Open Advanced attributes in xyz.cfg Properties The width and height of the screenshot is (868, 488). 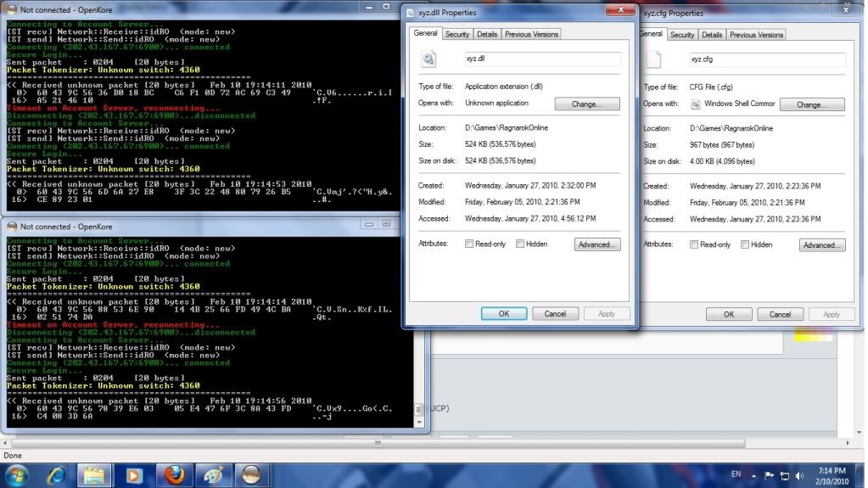822,244
